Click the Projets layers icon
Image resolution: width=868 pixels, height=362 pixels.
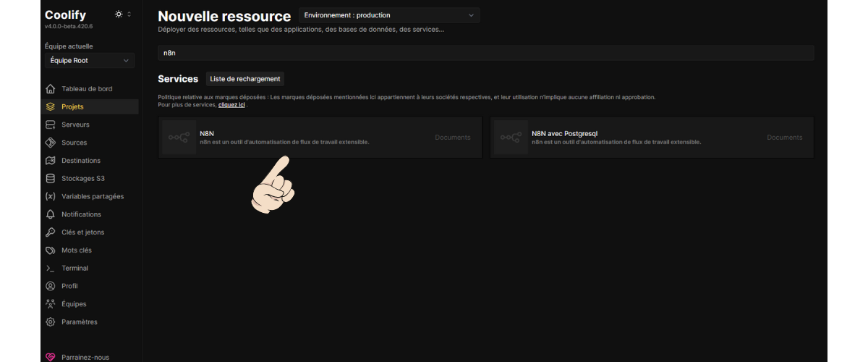50,106
